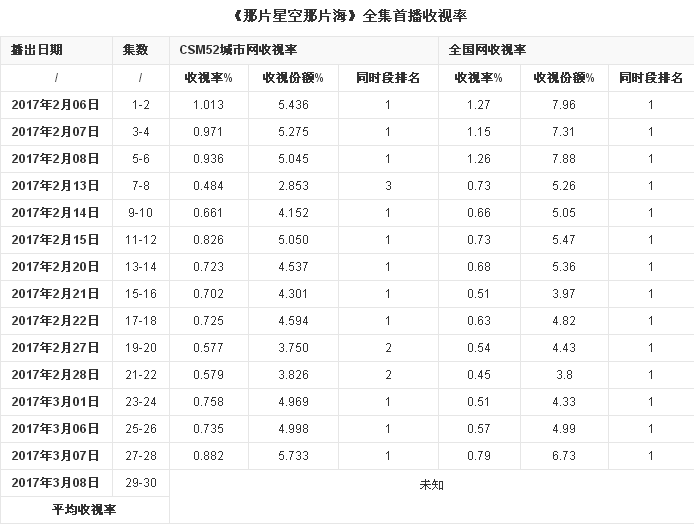
Task: Click episode cell 25-26
Action: [x=141, y=429]
